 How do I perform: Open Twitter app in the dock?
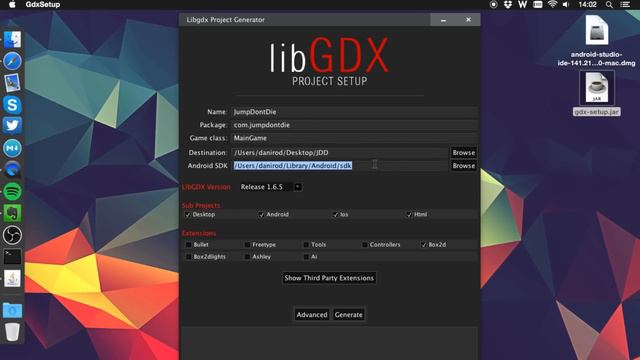12,126
